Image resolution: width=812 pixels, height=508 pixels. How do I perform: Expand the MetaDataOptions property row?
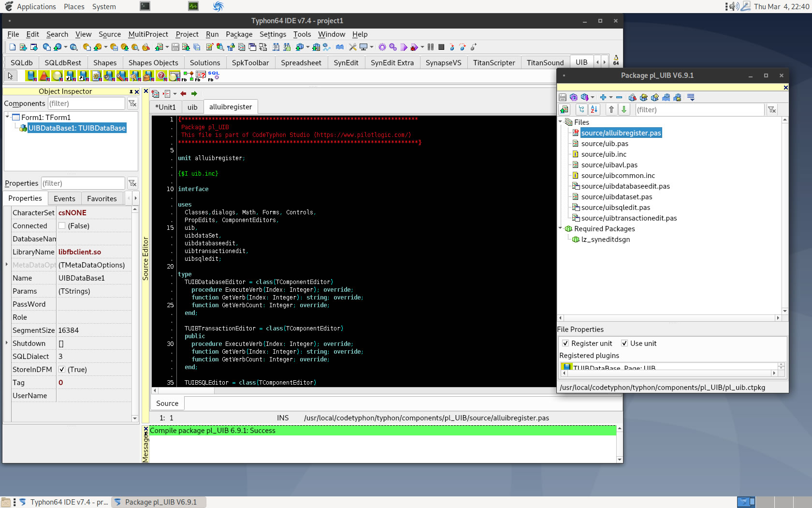click(7, 265)
